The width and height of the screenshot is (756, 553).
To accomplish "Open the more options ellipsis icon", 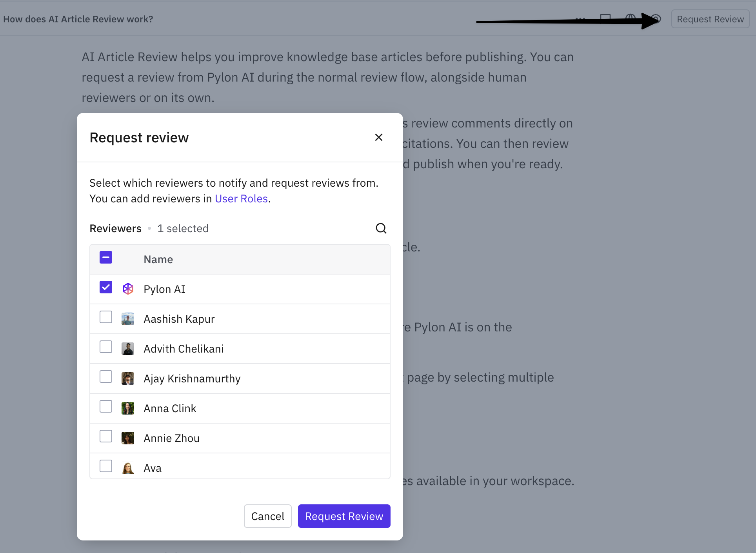I will coord(580,19).
